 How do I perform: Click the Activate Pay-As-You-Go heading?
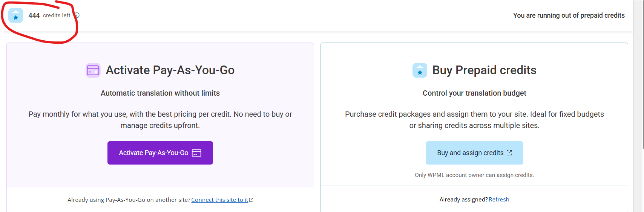click(x=170, y=70)
